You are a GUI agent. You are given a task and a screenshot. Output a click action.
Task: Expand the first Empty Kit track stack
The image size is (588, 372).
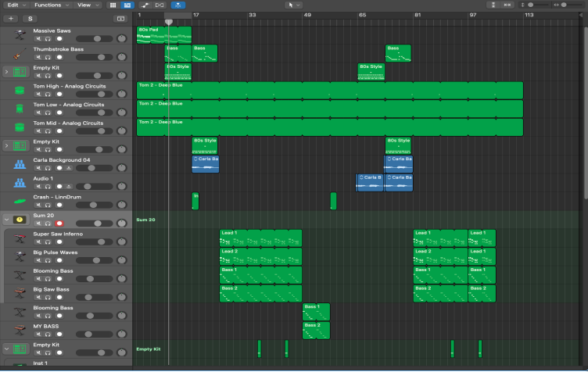coord(6,72)
